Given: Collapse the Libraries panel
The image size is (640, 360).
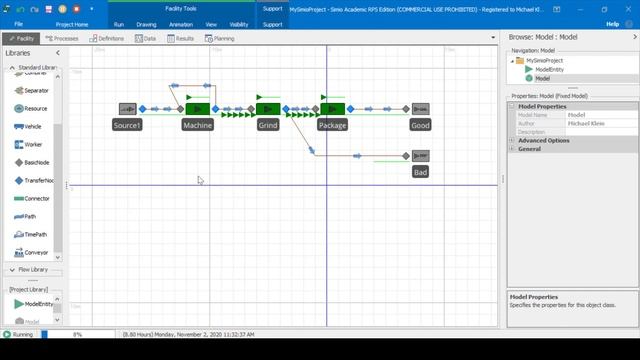Looking at the screenshot, I should pyautogui.click(x=58, y=53).
